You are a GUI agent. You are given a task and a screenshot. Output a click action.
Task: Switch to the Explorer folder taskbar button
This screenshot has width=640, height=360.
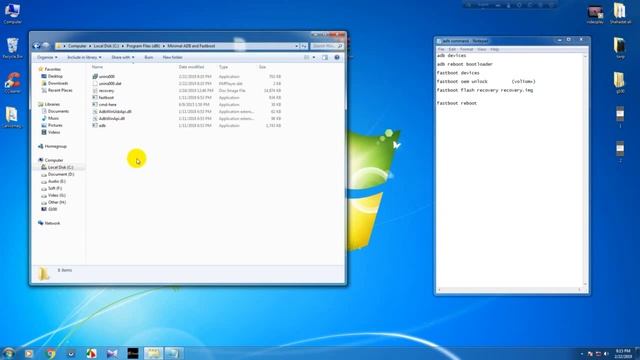click(x=153, y=353)
